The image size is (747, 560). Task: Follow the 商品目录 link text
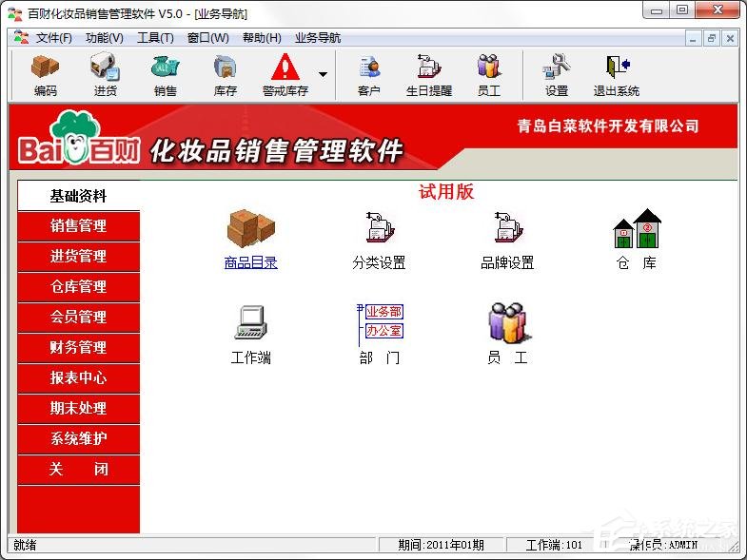[x=251, y=262]
